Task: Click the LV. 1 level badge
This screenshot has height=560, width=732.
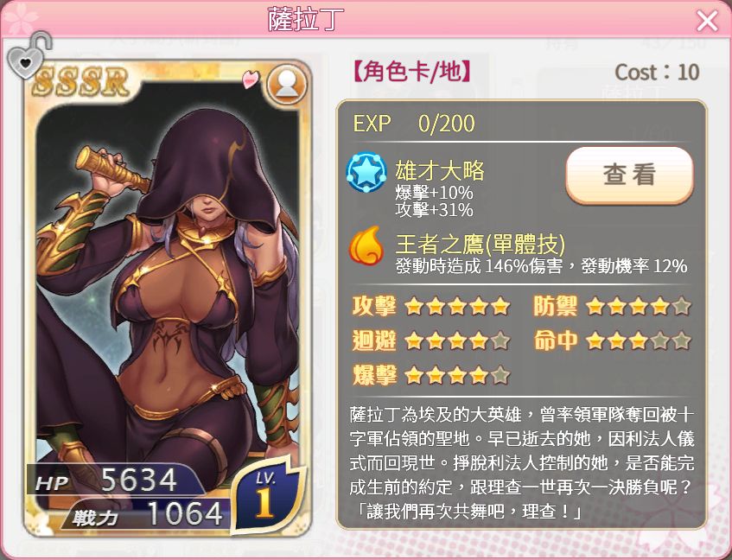Action: tap(265, 495)
